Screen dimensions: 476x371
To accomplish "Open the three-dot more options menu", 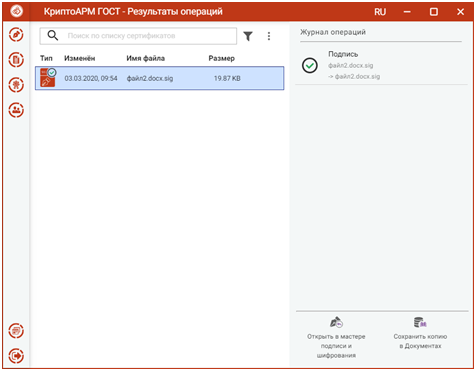I will coord(269,36).
